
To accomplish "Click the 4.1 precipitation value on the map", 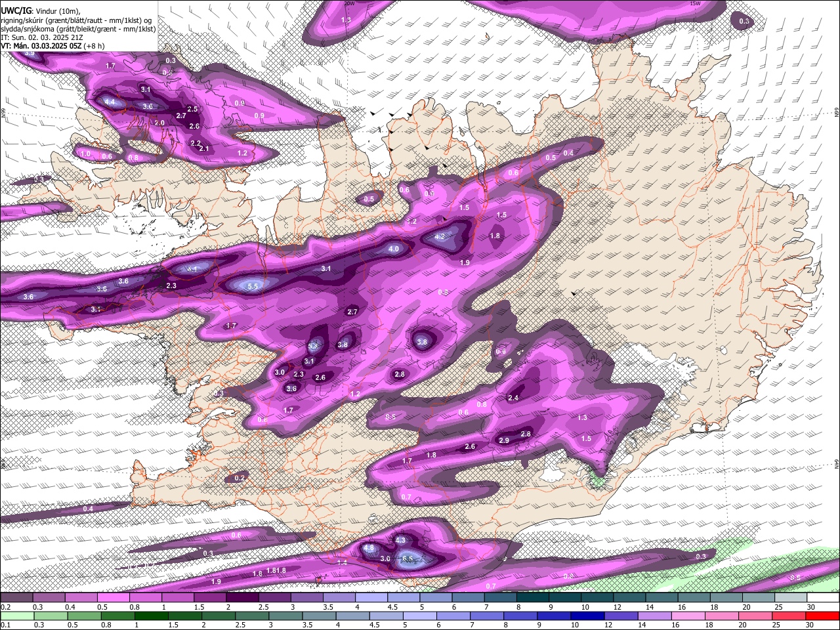I will click(x=192, y=269).
